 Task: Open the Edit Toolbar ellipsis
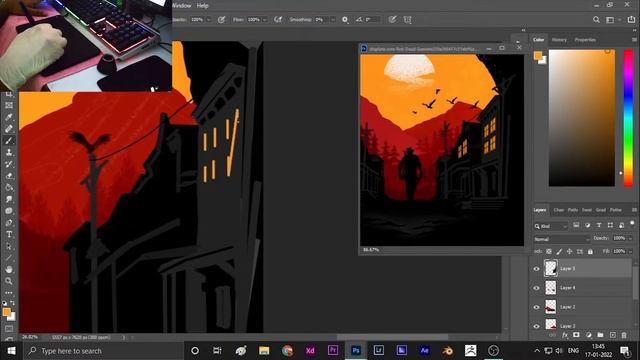point(9,293)
